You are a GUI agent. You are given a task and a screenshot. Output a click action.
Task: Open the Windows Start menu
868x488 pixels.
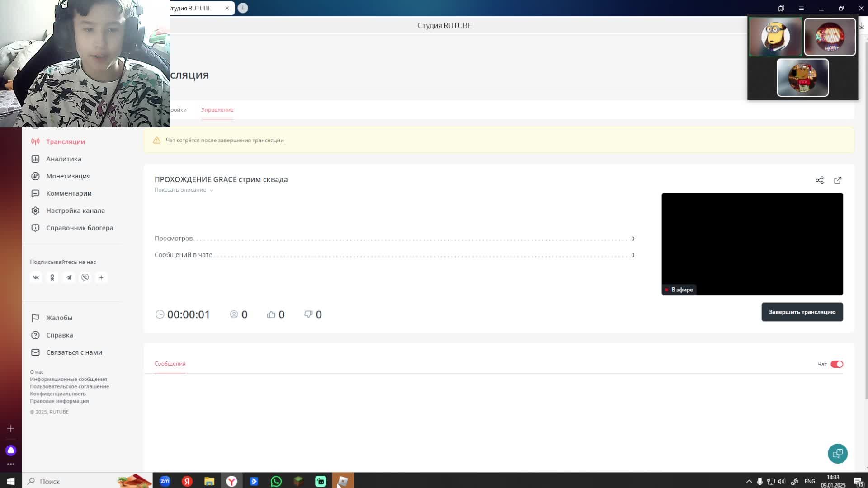(11, 481)
